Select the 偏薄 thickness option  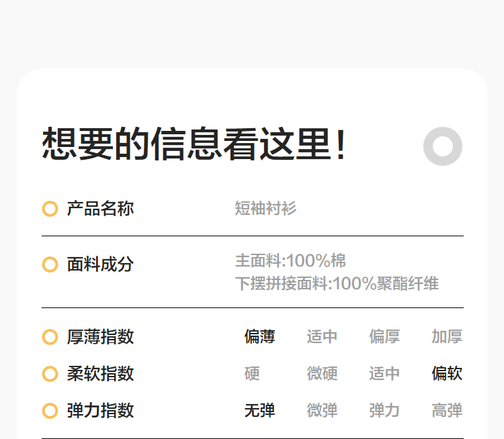[259, 336]
